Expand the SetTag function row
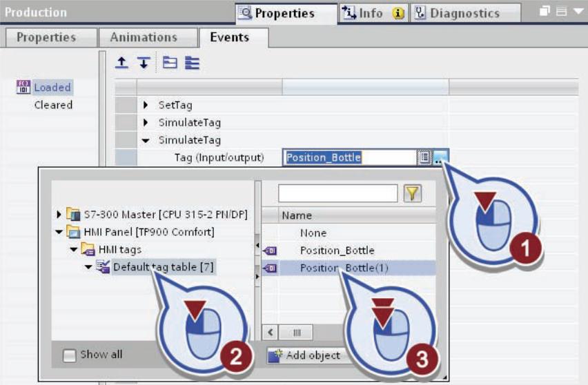Image resolution: width=588 pixels, height=385 pixels. point(146,105)
